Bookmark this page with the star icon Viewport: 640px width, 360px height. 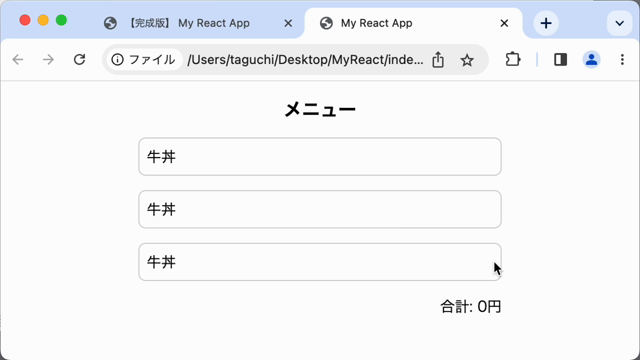pyautogui.click(x=467, y=60)
